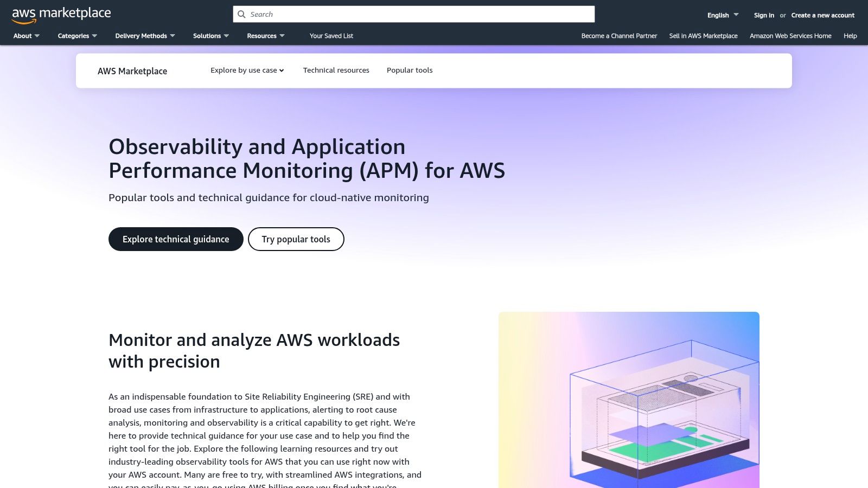Click Try popular tools button
Viewport: 868px width, 488px height.
pyautogui.click(x=296, y=239)
